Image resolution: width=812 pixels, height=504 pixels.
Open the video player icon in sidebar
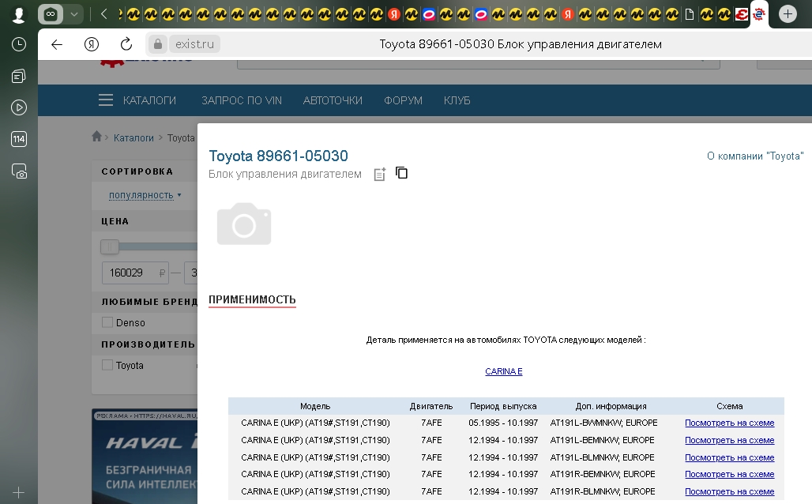19,107
